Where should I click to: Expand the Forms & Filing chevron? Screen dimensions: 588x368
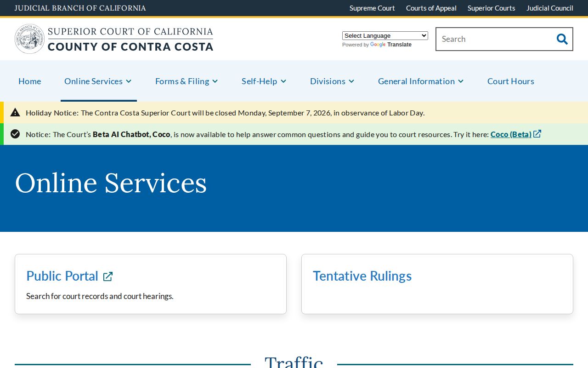[x=215, y=81]
